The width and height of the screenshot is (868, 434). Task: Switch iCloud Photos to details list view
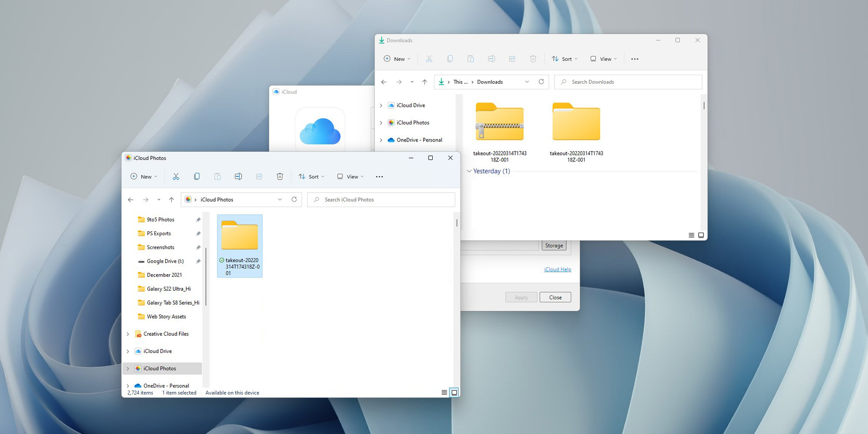coord(444,393)
